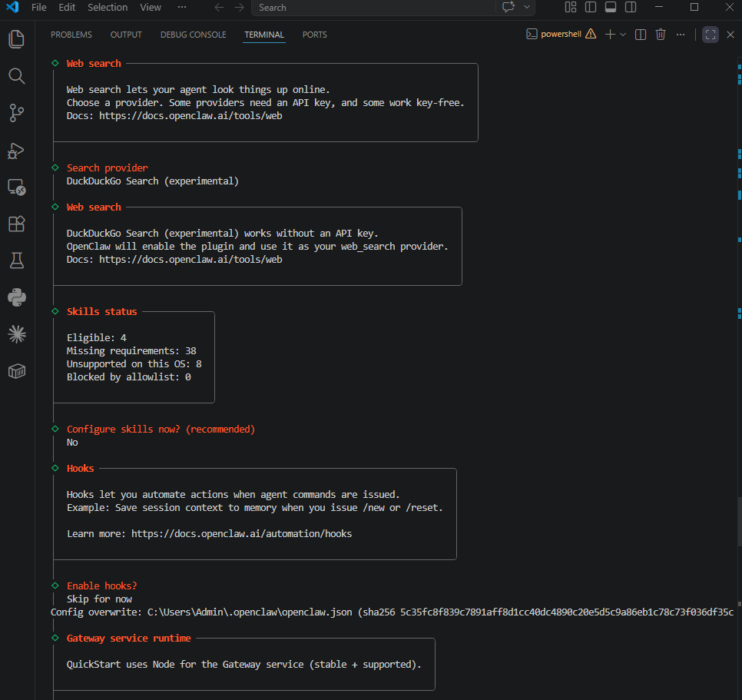Click the 'Missing requirements: 38' line
Viewport: 742px width, 700px height.
tap(131, 350)
